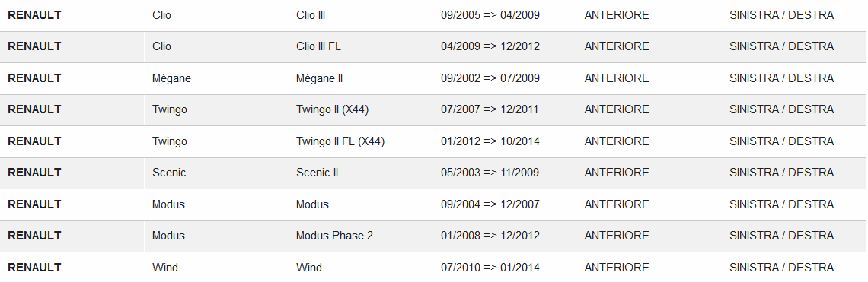The image size is (868, 282).
Task: Select Modus Phase 2 version cell
Action: [334, 236]
